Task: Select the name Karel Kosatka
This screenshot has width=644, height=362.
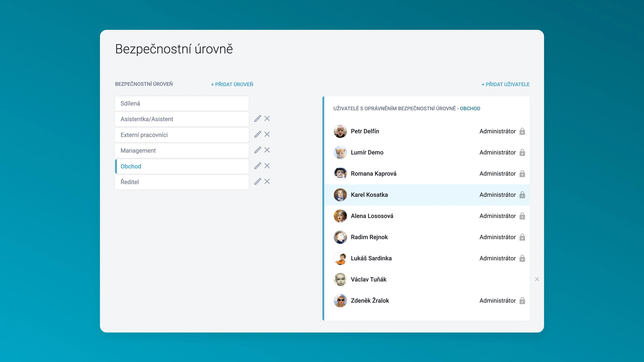Action: 369,195
